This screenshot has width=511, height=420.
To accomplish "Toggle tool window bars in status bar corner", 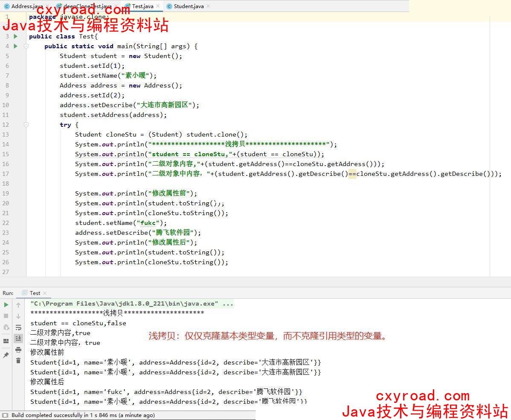I will (x=5, y=415).
